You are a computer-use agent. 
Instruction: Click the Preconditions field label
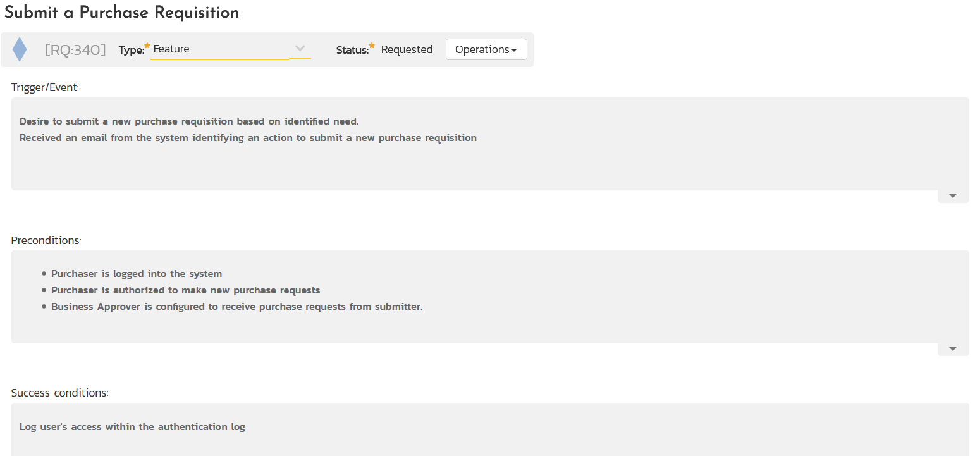[x=46, y=240]
